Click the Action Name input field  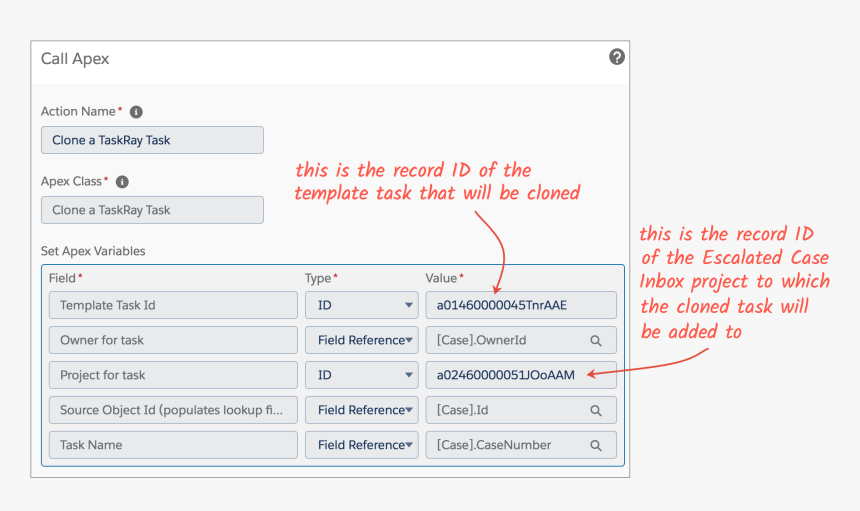point(152,140)
